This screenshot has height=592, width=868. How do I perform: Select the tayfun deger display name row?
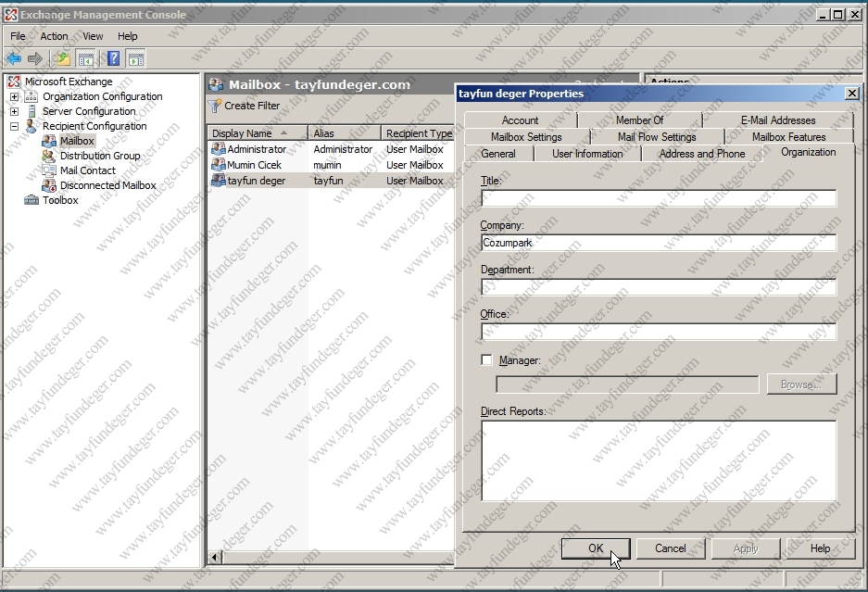(x=257, y=181)
